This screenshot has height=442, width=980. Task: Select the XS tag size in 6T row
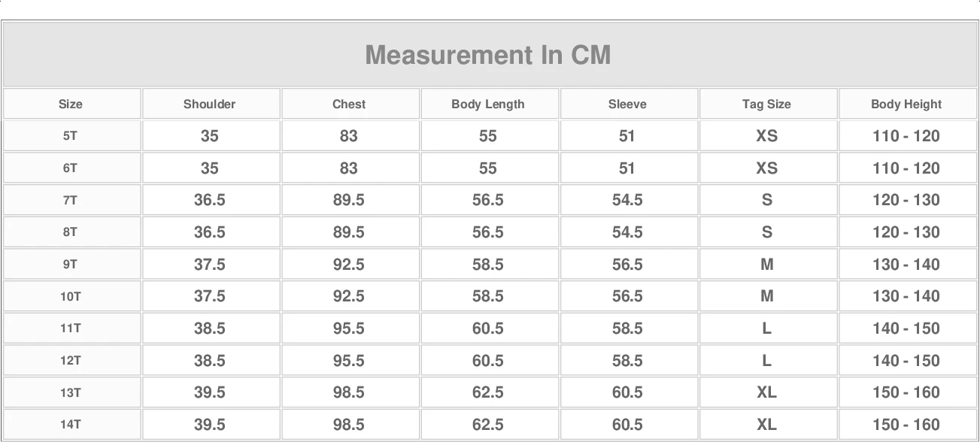(x=766, y=168)
